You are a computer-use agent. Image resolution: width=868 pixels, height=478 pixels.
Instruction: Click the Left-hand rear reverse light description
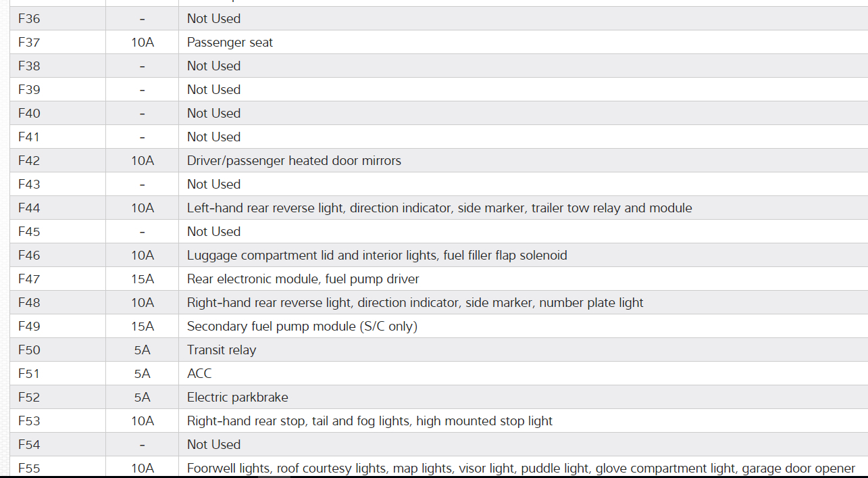(439, 208)
